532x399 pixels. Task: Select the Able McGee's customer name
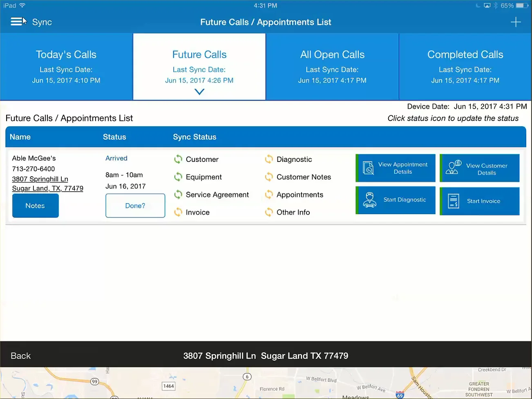(x=34, y=158)
